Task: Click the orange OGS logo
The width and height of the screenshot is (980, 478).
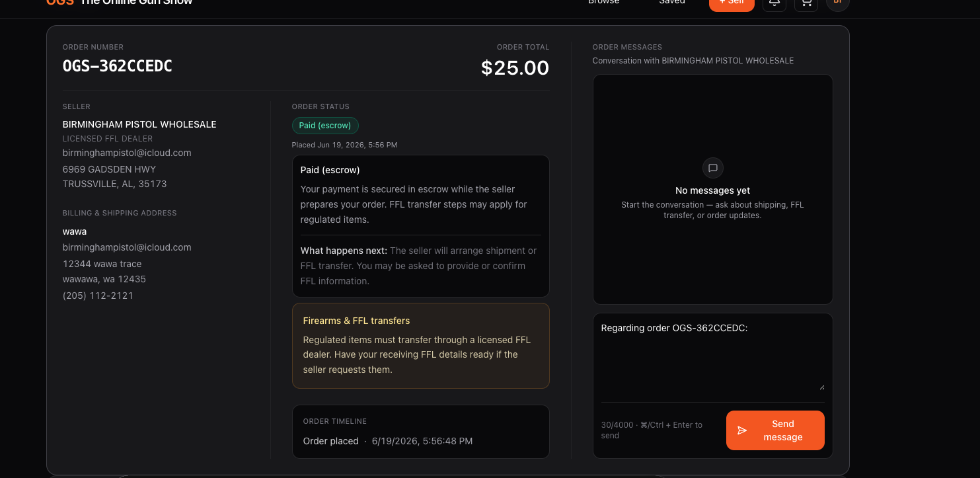Action: click(60, 2)
